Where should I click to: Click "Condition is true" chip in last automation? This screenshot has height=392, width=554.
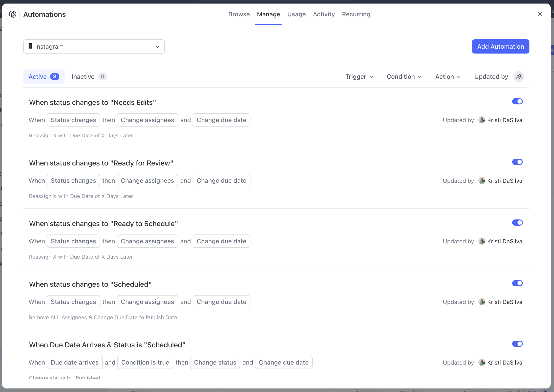coord(145,363)
